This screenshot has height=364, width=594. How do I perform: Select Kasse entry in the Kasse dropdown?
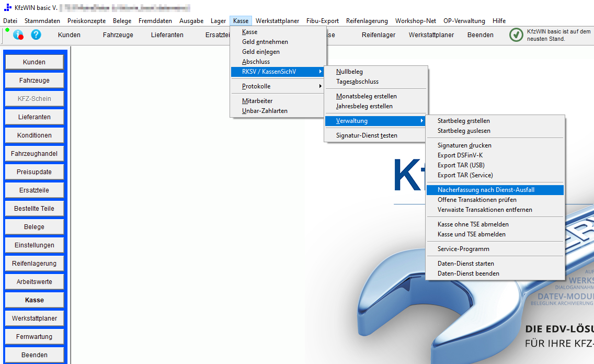pos(278,32)
